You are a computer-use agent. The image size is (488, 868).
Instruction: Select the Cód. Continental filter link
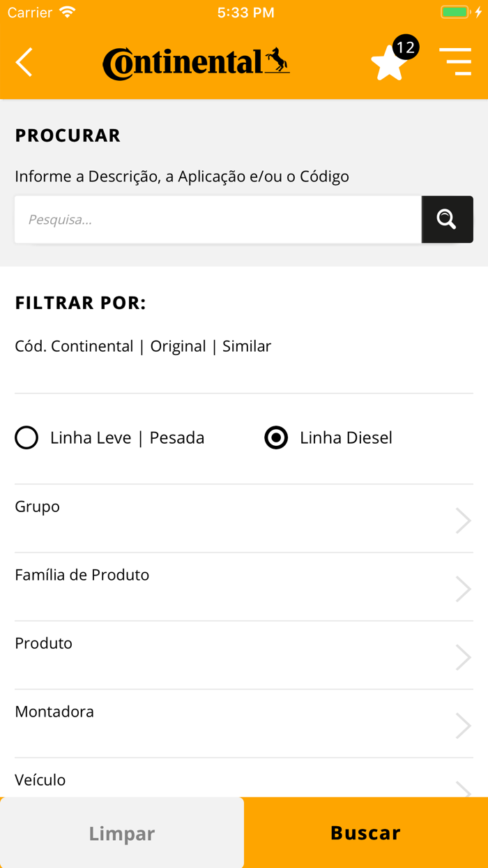tap(74, 345)
